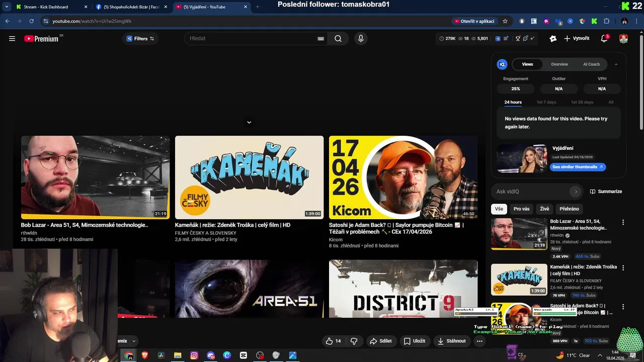The height and width of the screenshot is (362, 644).
Task: Open tab search dropdown arrow
Action: point(7,7)
